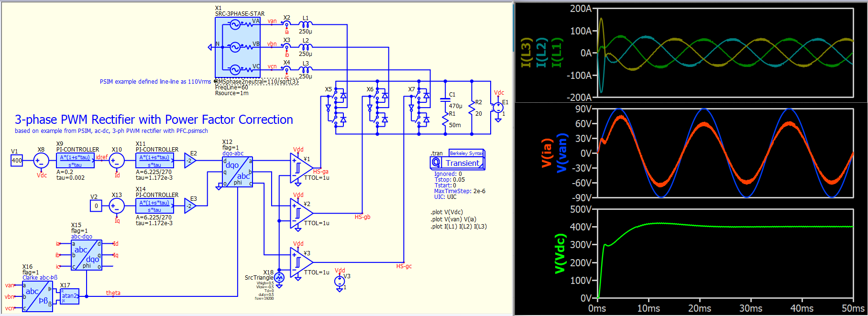Click the R2 20 ohm resistor
Image resolution: width=868 pixels, height=316 pixels.
click(472, 109)
